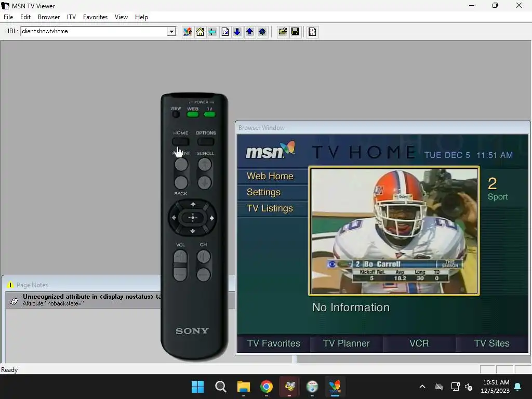Open the Help menu

pos(141,17)
